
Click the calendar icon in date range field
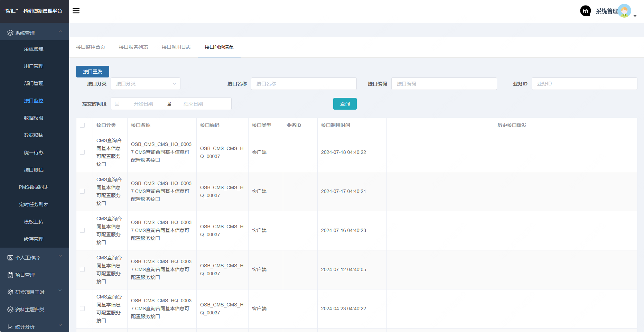117,104
